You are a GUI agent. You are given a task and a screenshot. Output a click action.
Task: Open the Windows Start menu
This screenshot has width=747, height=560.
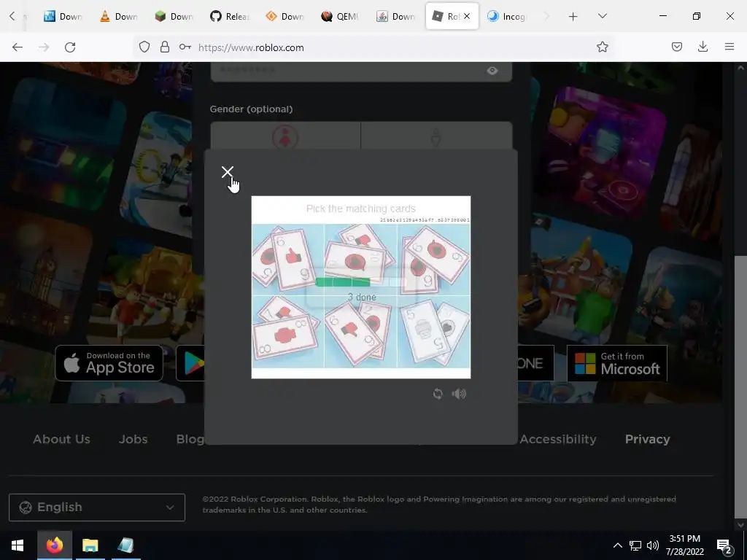pos(18,545)
